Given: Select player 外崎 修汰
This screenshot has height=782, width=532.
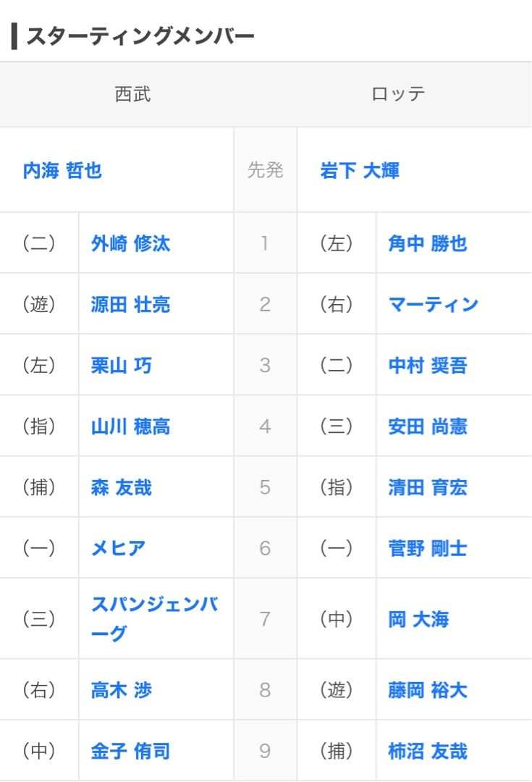Looking at the screenshot, I should pos(130,243).
